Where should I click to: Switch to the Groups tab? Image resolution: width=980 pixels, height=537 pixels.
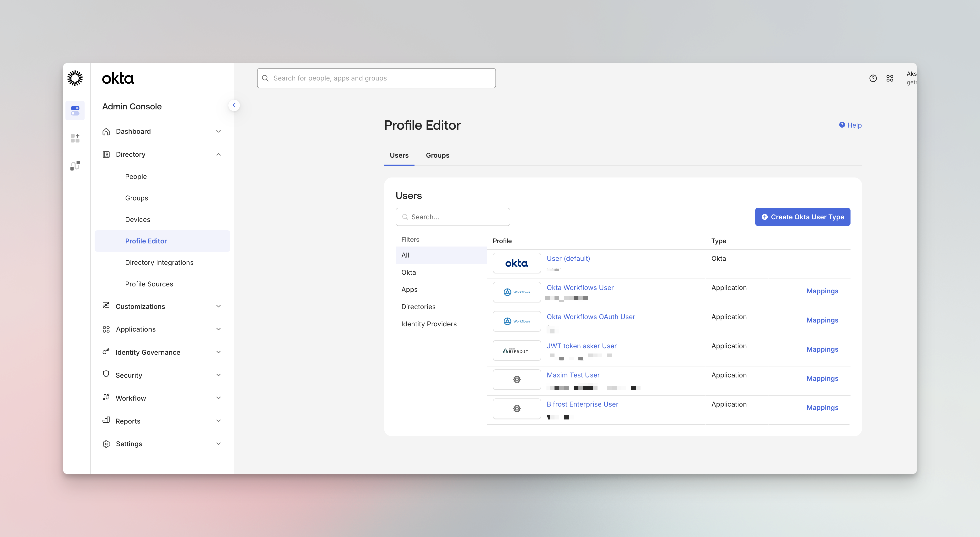tap(437, 155)
